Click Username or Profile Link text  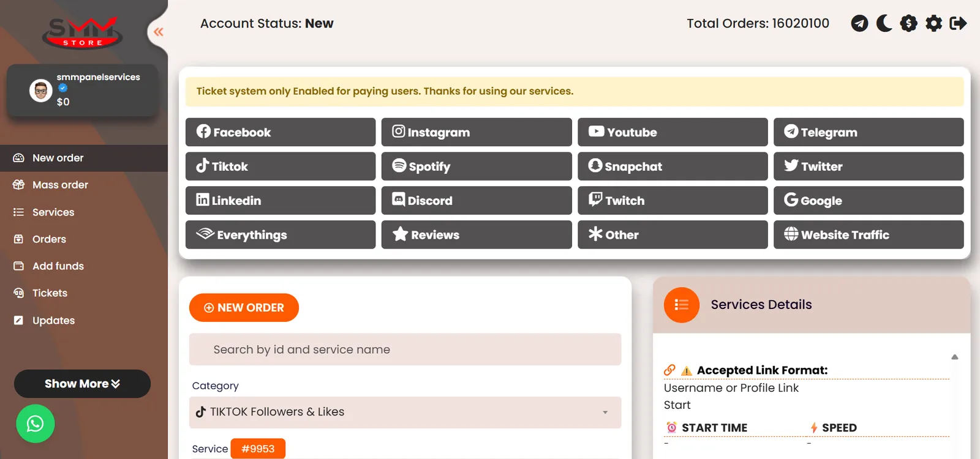pyautogui.click(x=731, y=388)
